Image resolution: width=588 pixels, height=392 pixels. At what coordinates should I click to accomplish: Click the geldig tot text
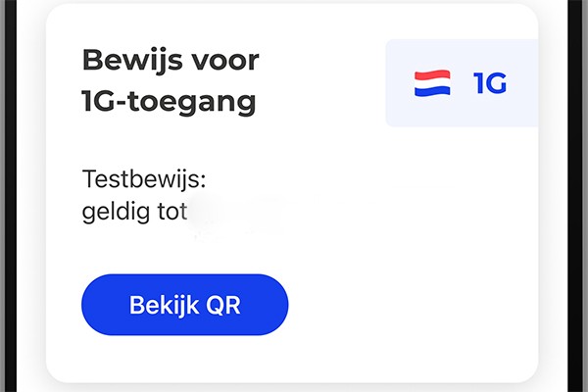click(134, 212)
